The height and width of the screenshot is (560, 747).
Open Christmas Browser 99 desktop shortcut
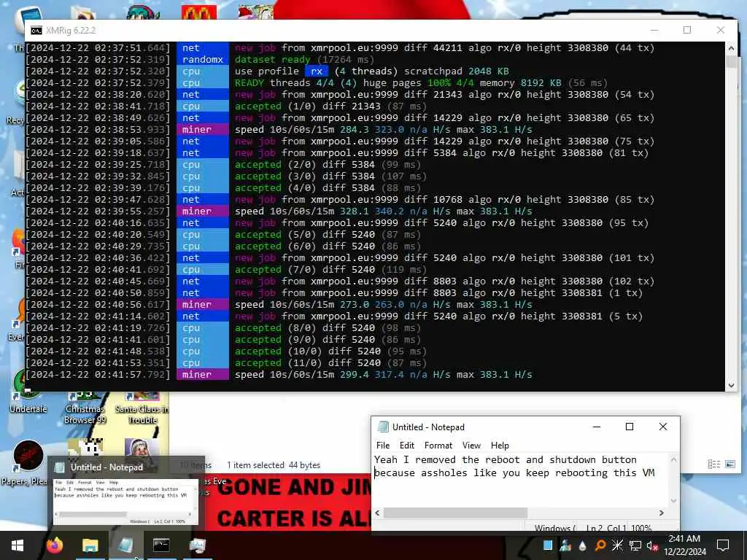(85, 407)
